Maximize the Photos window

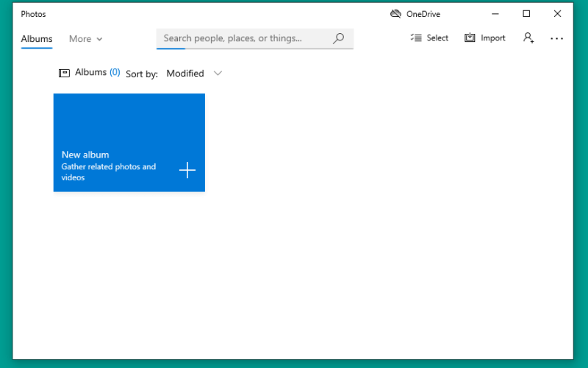pos(526,14)
